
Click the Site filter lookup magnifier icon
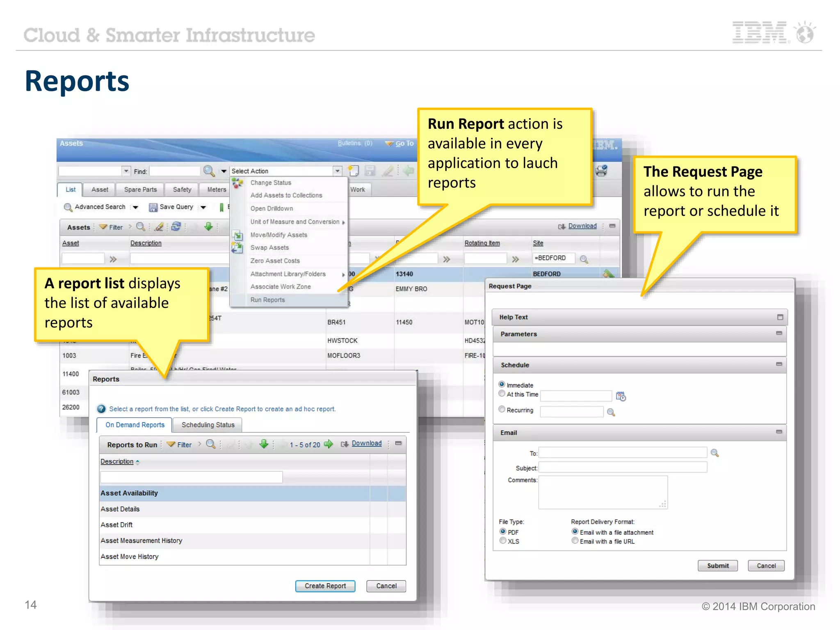[584, 259]
